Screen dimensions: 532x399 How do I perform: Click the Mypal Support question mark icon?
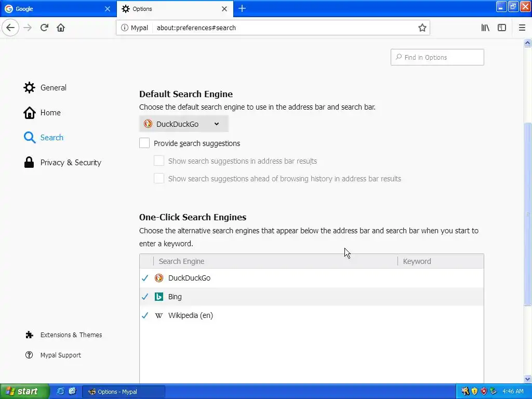coord(29,355)
